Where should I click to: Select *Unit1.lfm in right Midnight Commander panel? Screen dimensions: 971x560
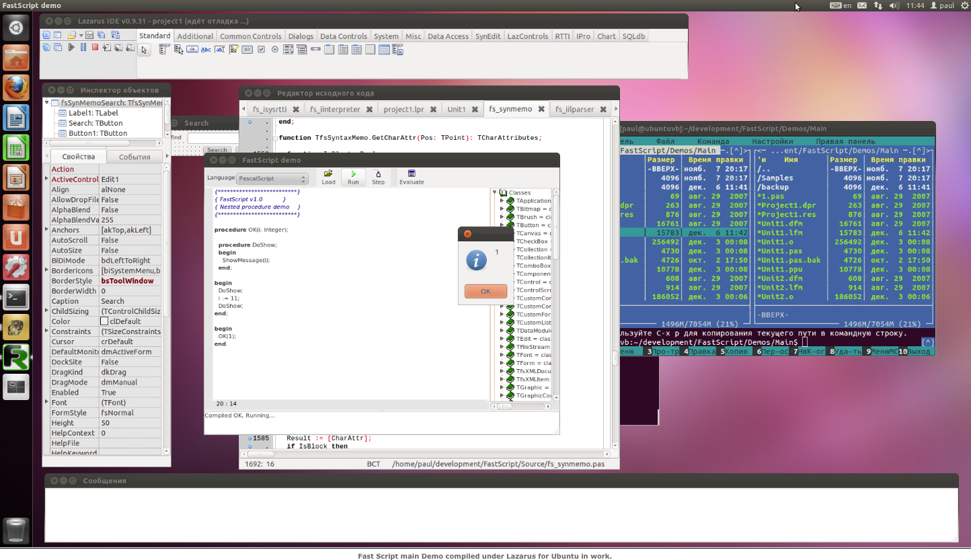tap(844, 233)
